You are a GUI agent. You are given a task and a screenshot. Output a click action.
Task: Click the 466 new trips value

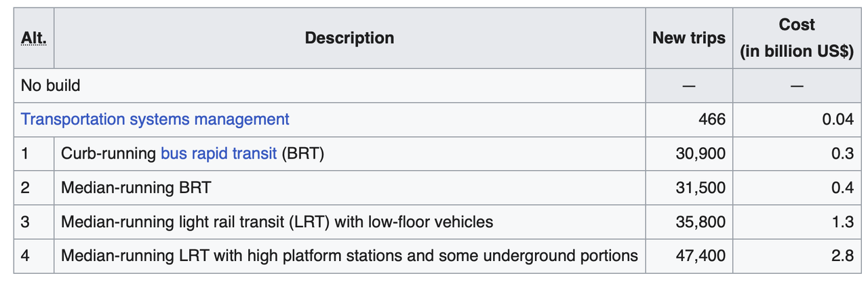[x=711, y=119]
